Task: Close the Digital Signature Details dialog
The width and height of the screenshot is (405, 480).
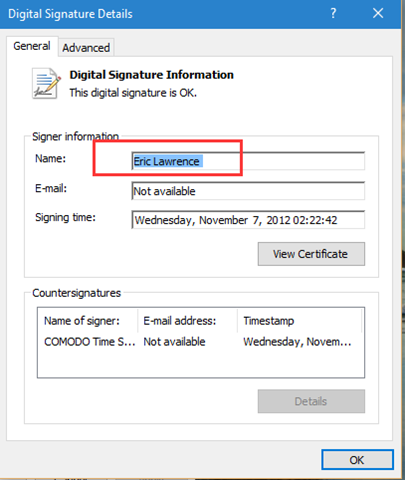Action: pos(378,13)
